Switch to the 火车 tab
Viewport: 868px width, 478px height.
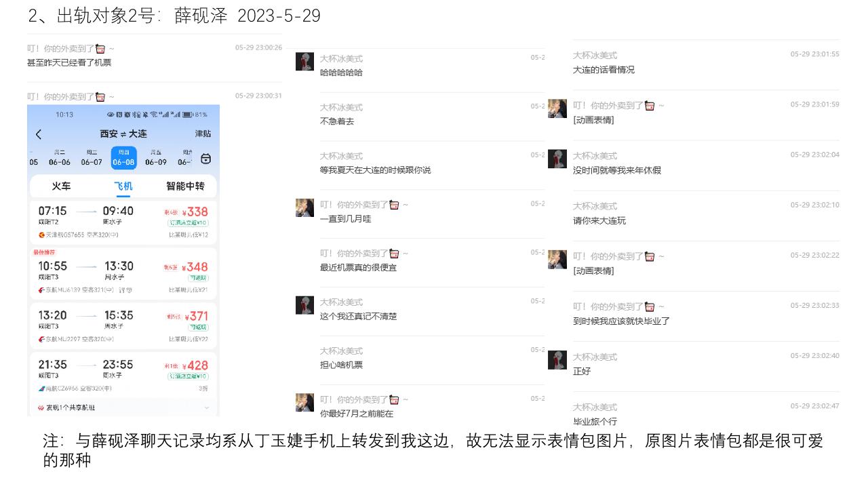pyautogui.click(x=60, y=186)
